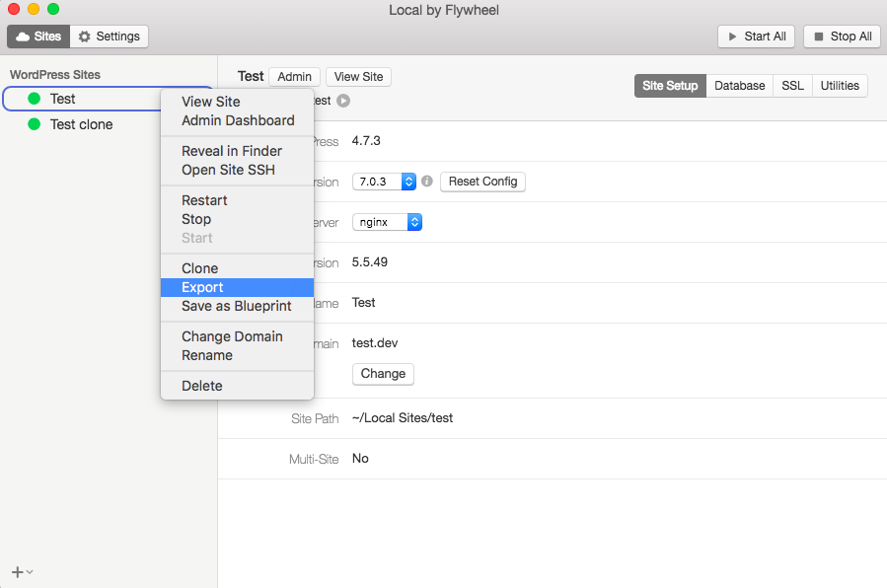The width and height of the screenshot is (887, 588).
Task: Click the Multi-Site value No
Action: (360, 459)
